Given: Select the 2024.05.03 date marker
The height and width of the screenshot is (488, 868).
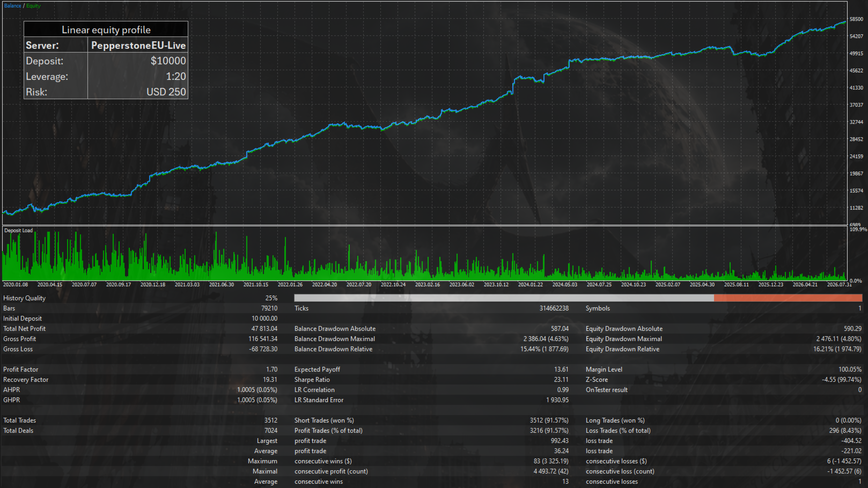Looking at the screenshot, I should (565, 285).
